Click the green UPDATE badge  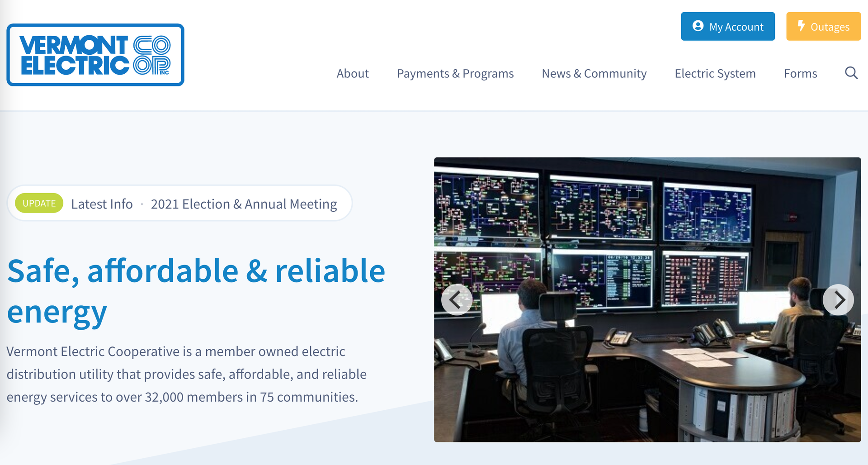(39, 203)
